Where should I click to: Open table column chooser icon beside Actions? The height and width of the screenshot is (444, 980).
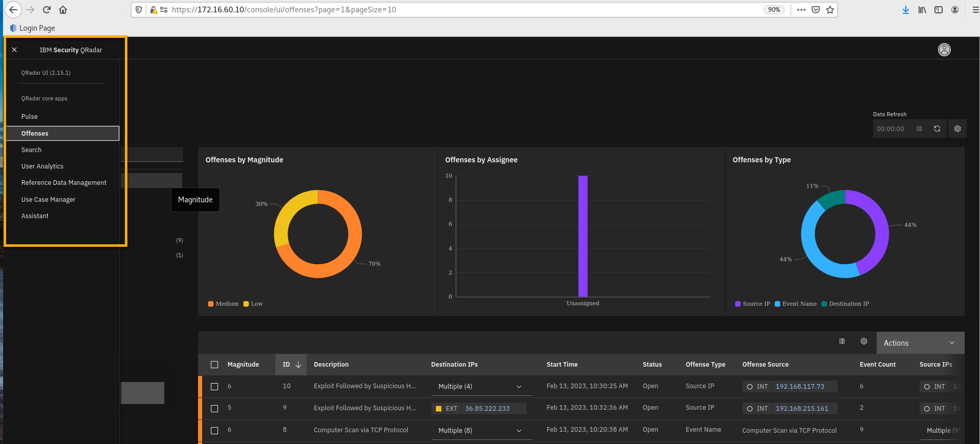click(842, 342)
